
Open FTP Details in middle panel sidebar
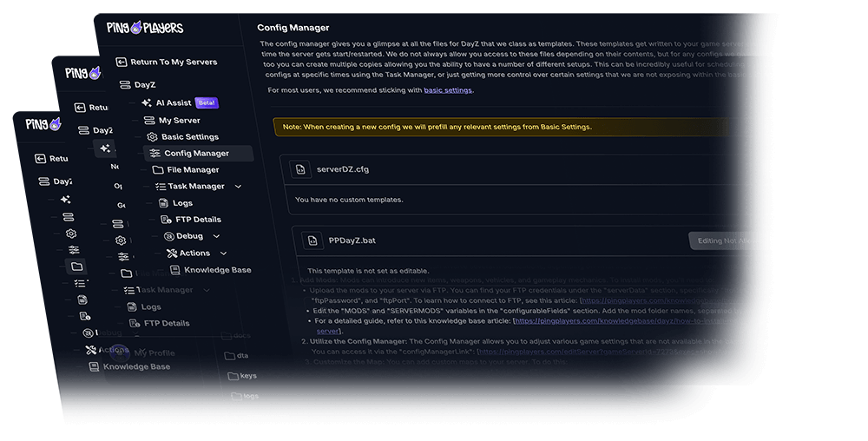click(167, 323)
